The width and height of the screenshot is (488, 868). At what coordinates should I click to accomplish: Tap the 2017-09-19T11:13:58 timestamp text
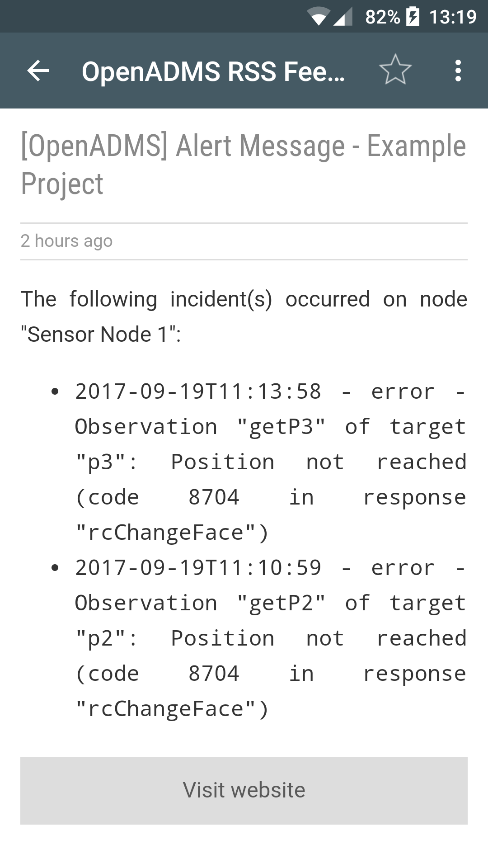pos(198,392)
